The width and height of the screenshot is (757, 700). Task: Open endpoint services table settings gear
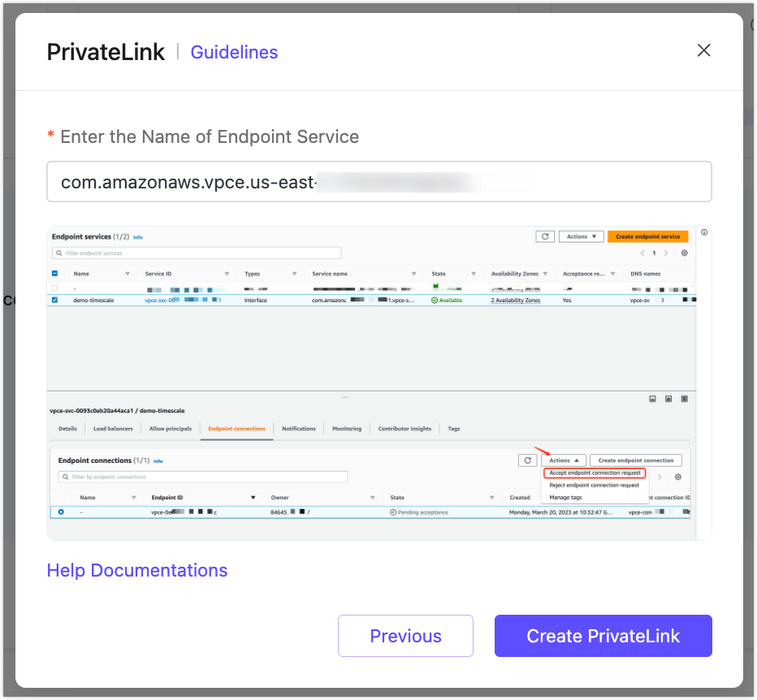[x=685, y=253]
